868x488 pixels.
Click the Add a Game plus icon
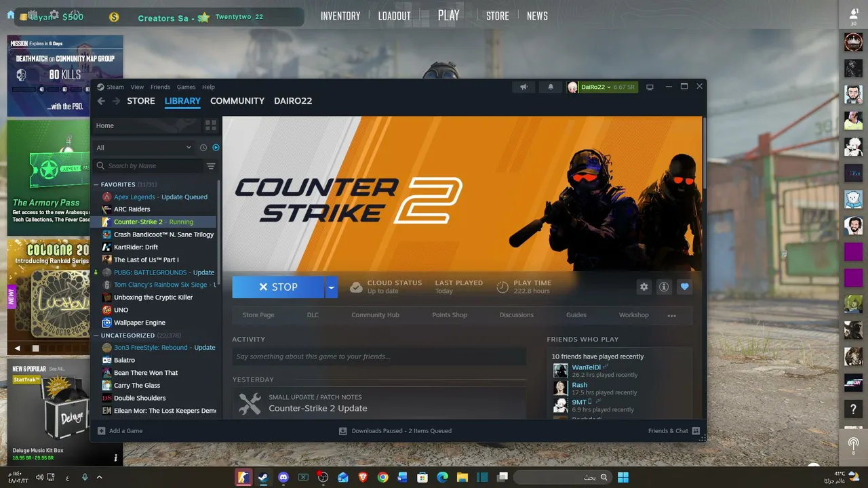pyautogui.click(x=102, y=430)
